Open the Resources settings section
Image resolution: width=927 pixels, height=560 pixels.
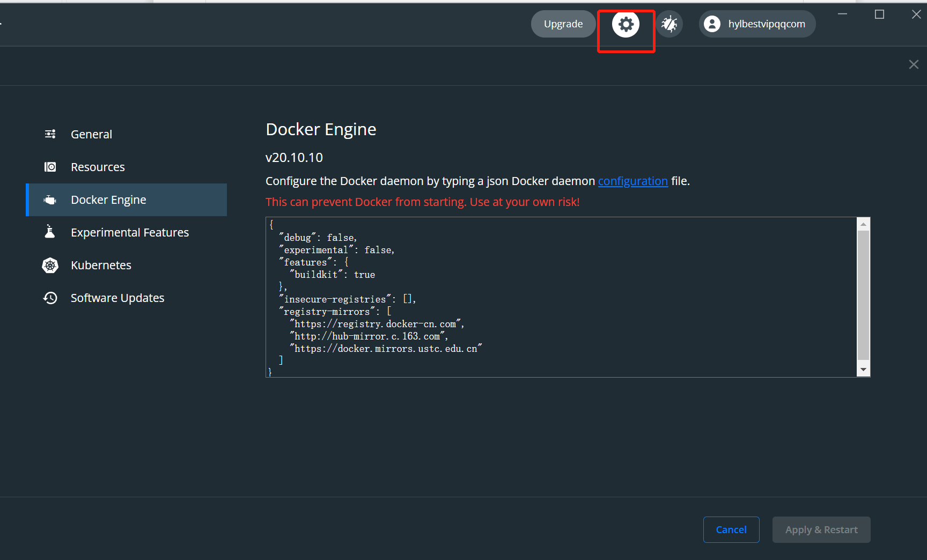coord(126,167)
